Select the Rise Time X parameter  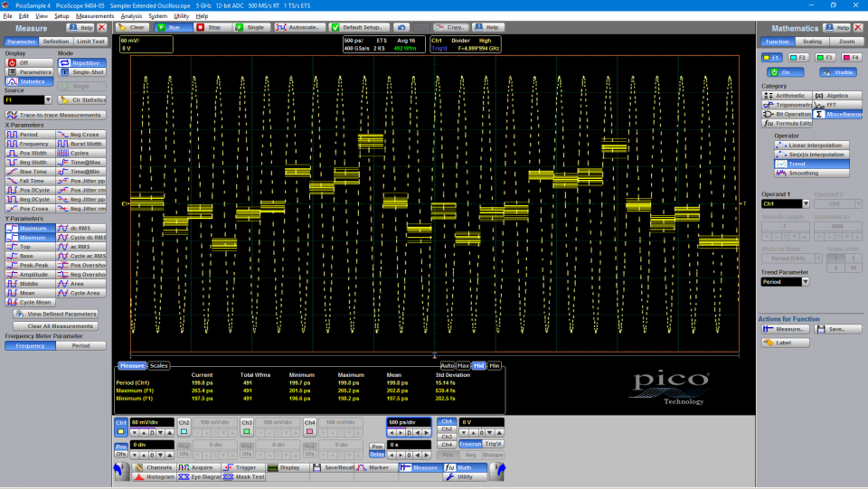30,172
